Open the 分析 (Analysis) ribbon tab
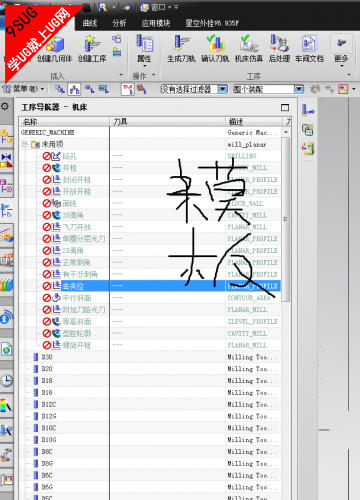Image resolution: width=360 pixels, height=500 pixels. coord(119,23)
